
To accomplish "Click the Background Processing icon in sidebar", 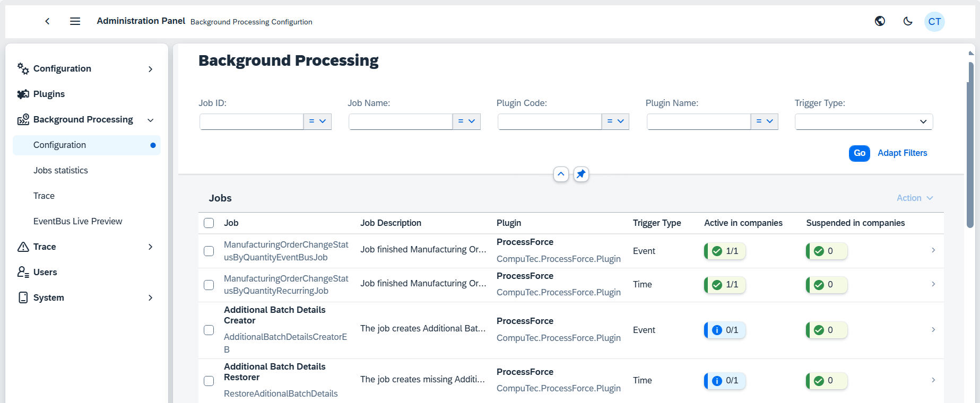I will pyautogui.click(x=23, y=119).
